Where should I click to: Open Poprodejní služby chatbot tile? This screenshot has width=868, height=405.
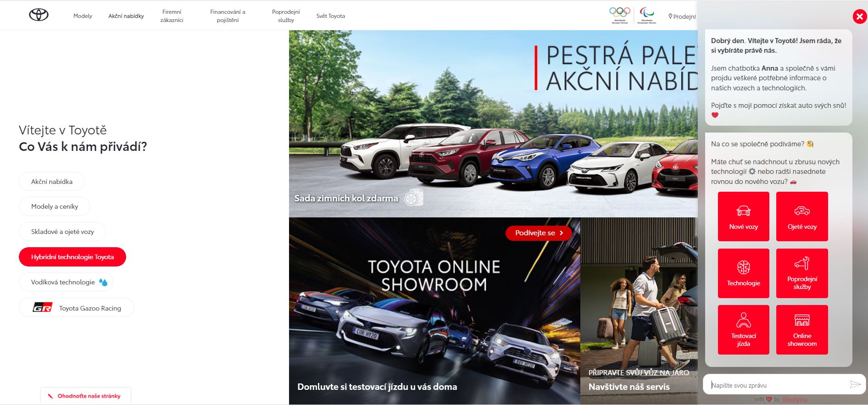click(x=802, y=273)
